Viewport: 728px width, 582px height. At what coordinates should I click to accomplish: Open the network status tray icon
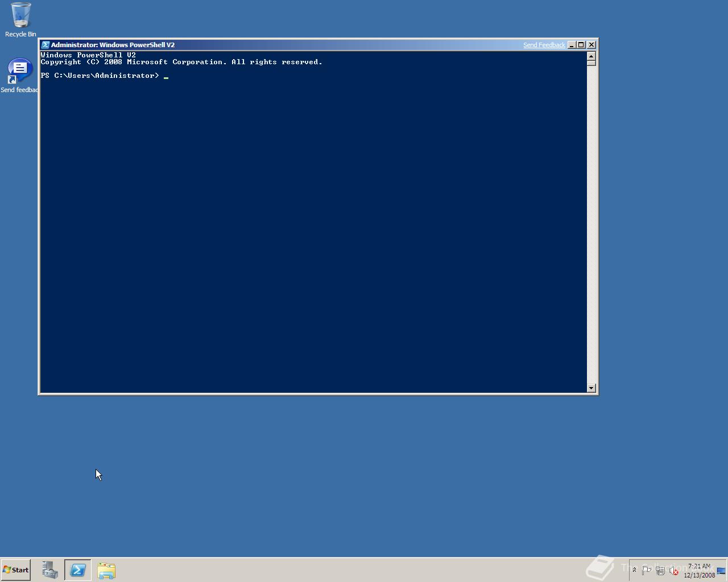(x=660, y=570)
